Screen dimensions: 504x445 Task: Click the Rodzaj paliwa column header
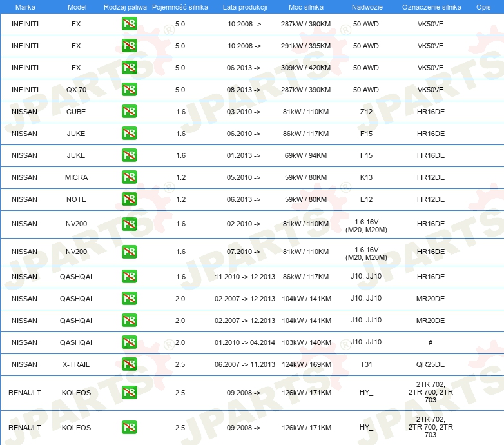click(125, 7)
